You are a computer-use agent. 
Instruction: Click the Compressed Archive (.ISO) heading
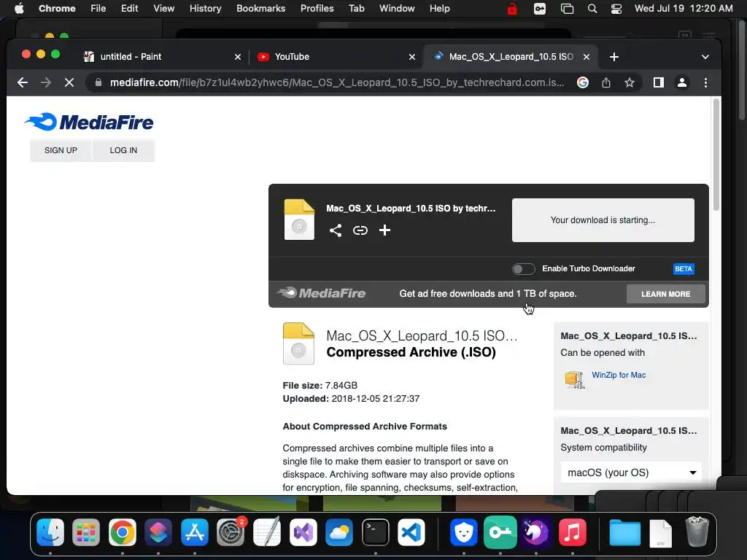click(x=411, y=352)
